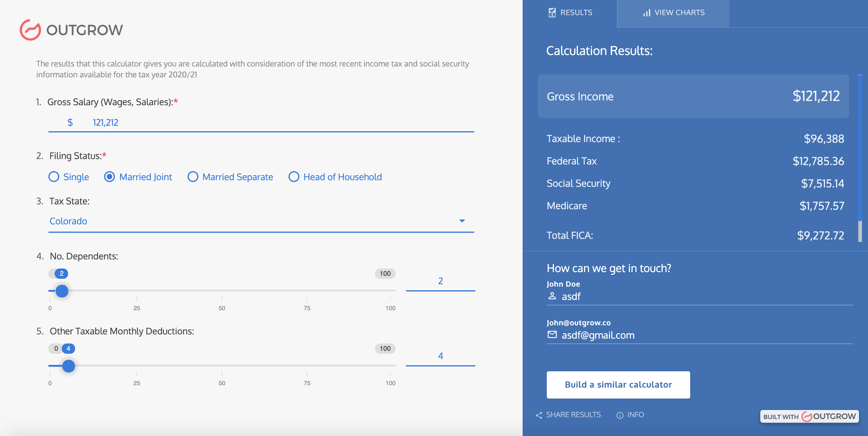Click the Share Results link
This screenshot has width=868, height=436.
click(x=573, y=415)
